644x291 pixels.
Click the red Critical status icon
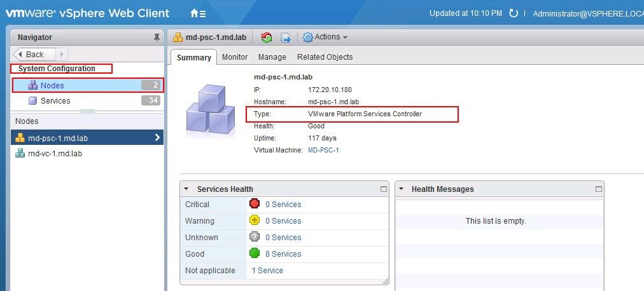[x=255, y=204]
